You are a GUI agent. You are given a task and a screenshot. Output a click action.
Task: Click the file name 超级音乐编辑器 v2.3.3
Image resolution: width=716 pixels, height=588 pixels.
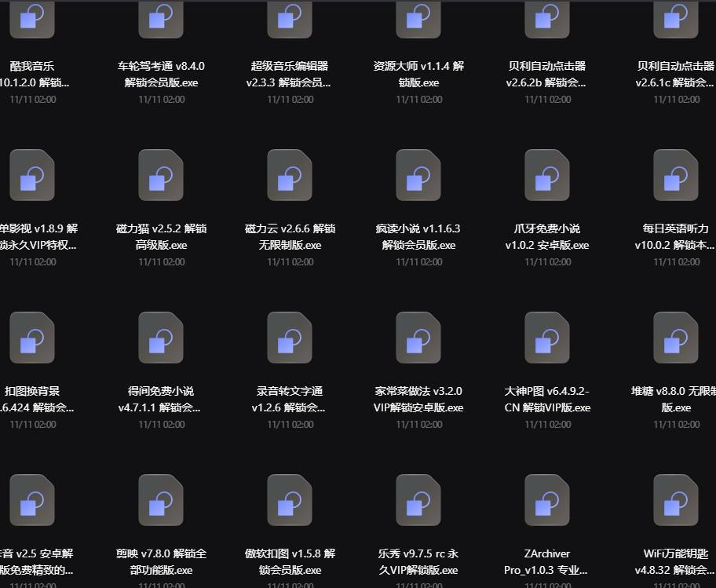coord(289,75)
